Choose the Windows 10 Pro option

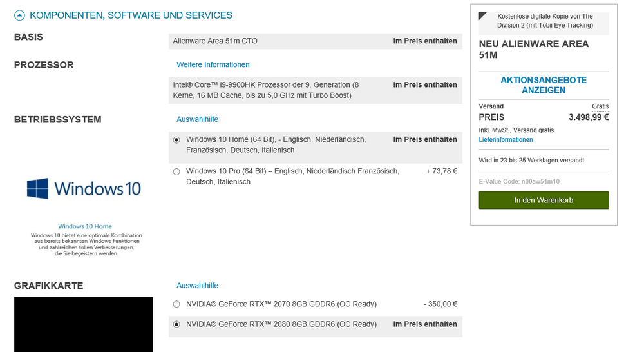176,171
